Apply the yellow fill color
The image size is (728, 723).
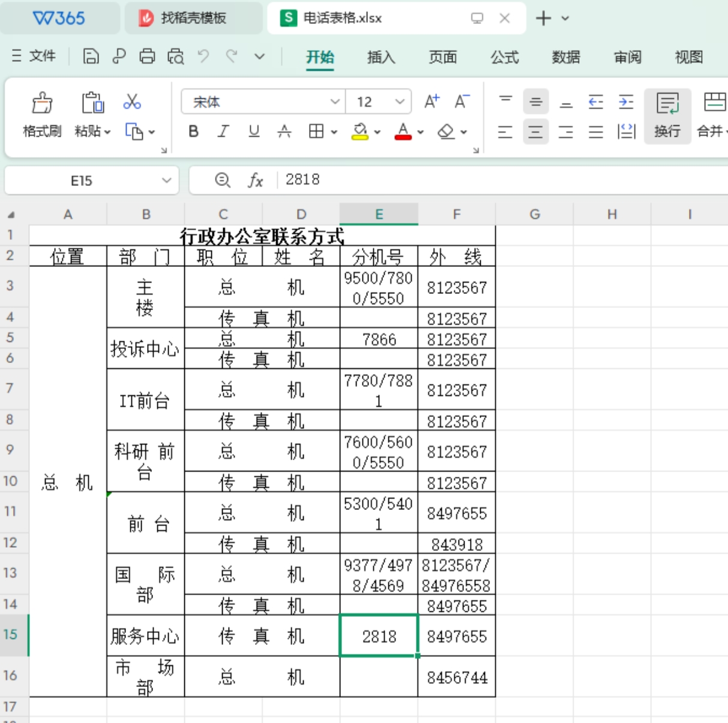pyautogui.click(x=360, y=131)
